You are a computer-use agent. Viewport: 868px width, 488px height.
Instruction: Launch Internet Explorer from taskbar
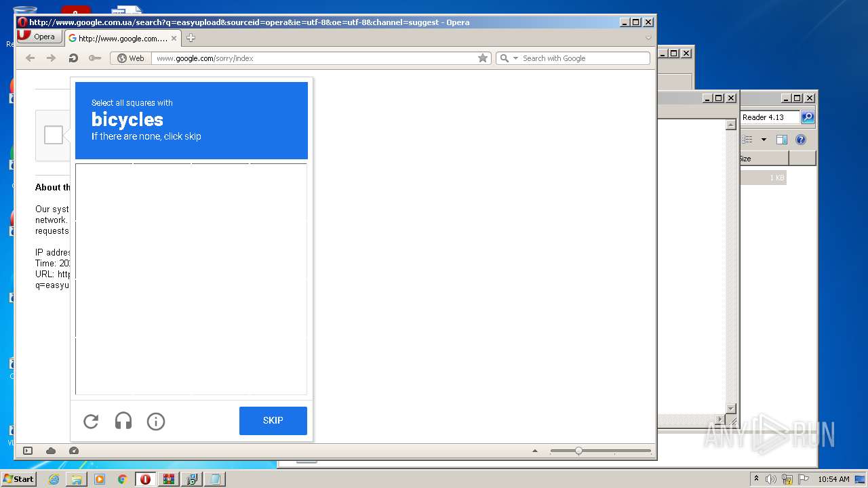click(54, 479)
